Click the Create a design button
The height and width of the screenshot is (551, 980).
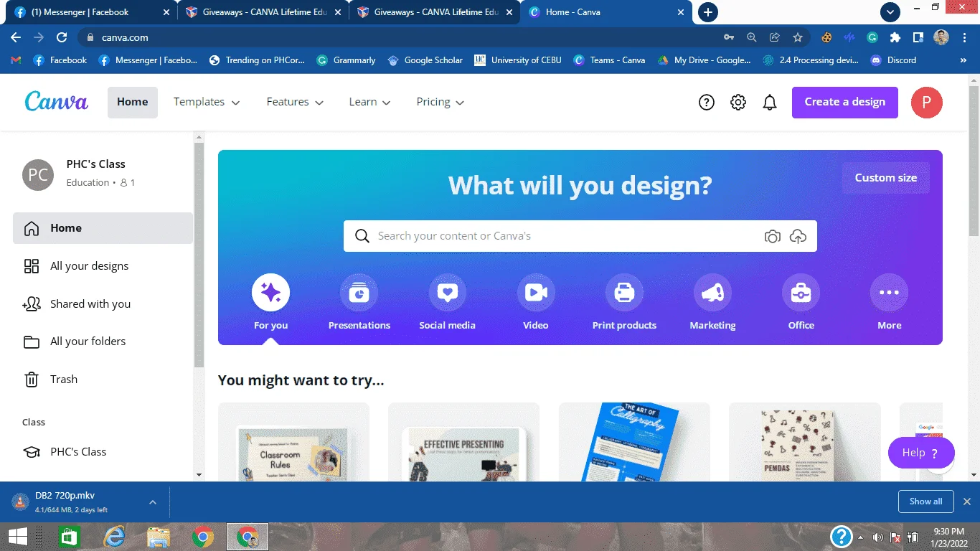pos(844,103)
